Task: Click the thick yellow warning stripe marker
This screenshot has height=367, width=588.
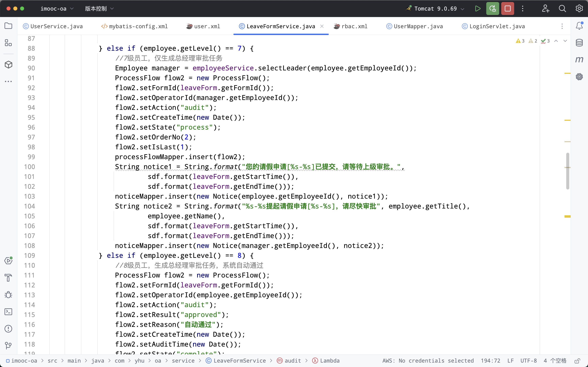Action: [567, 216]
